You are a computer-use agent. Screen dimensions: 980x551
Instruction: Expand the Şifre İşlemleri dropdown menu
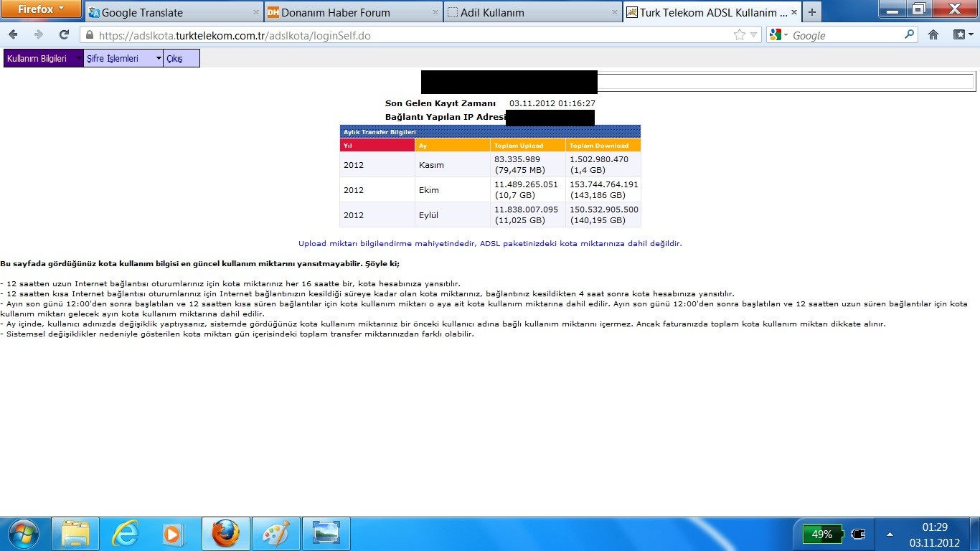pos(123,59)
